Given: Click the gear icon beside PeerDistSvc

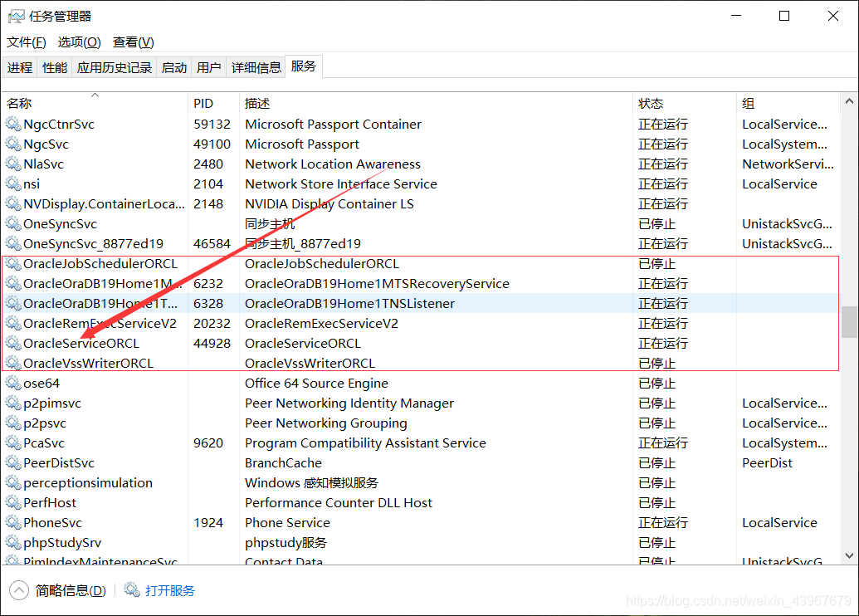Looking at the screenshot, I should [x=13, y=462].
